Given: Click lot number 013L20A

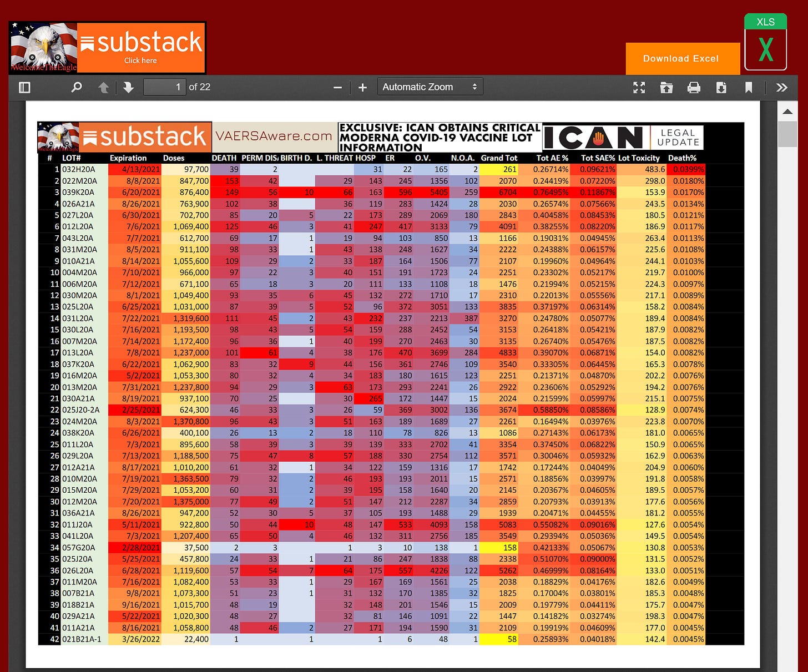Looking at the screenshot, I should 78,353.
